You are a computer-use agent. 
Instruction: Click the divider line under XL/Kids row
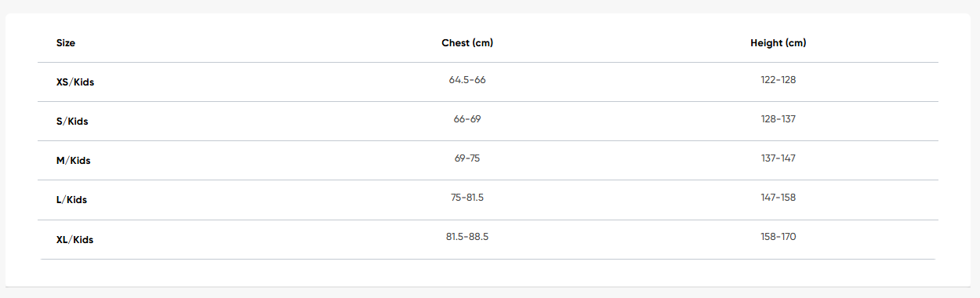pyautogui.click(x=488, y=259)
